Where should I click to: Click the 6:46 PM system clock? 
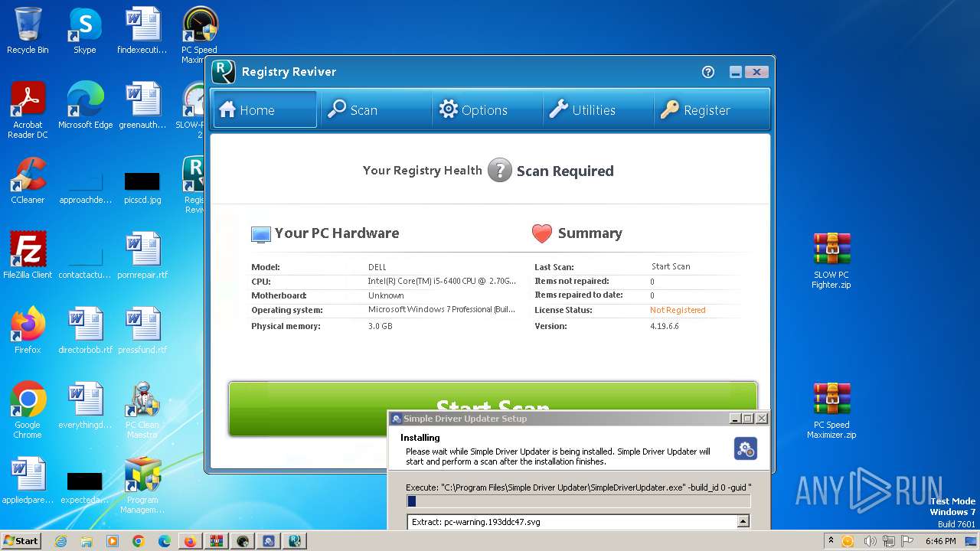point(940,541)
